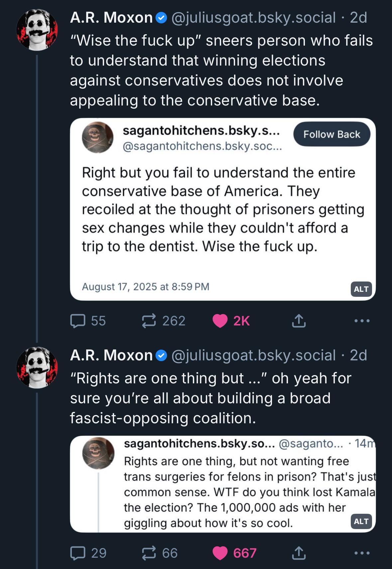Share the second post via the upload icon
The width and height of the screenshot is (392, 569).
point(299,553)
